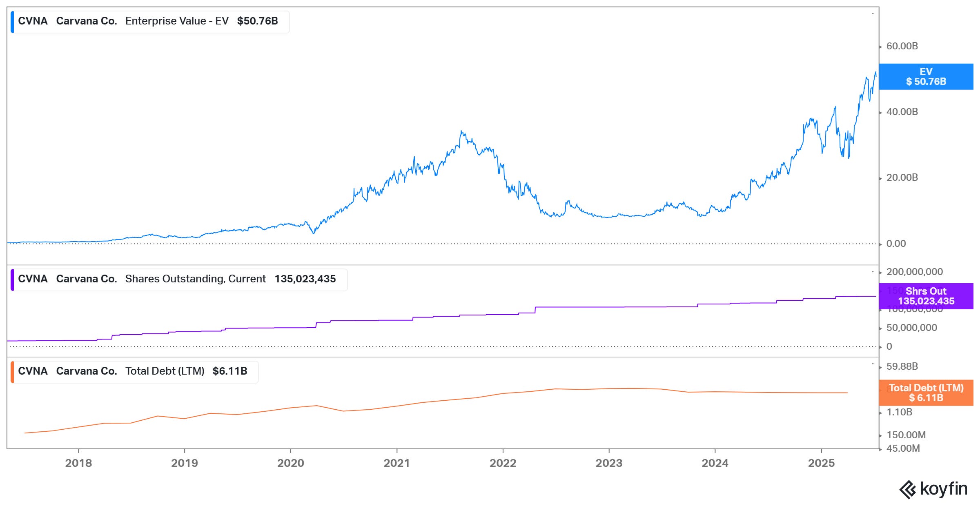Click the 2023 year label on time axis
Screen dimensions: 980x506
(609, 463)
